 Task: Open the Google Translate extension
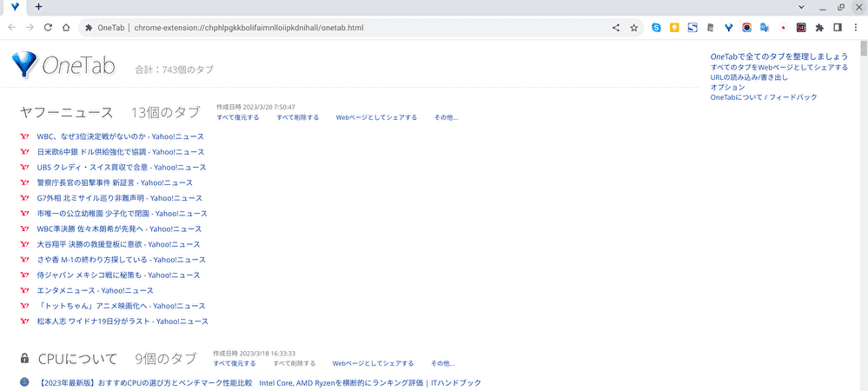click(765, 28)
